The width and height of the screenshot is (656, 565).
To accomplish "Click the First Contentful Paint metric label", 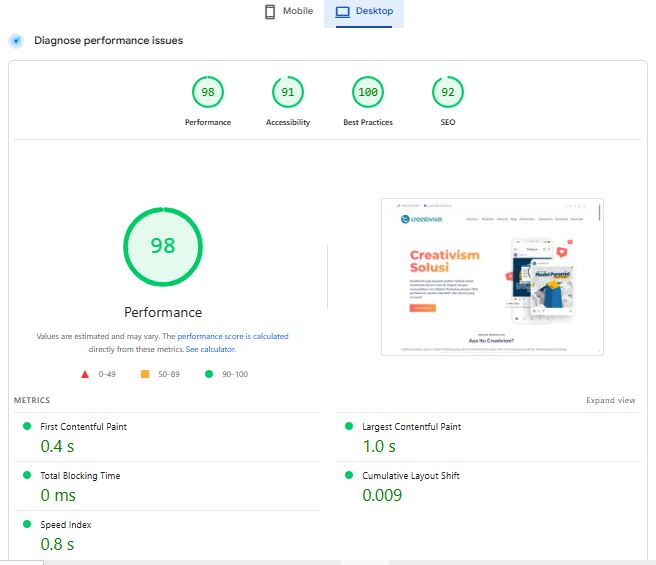I will [83, 426].
